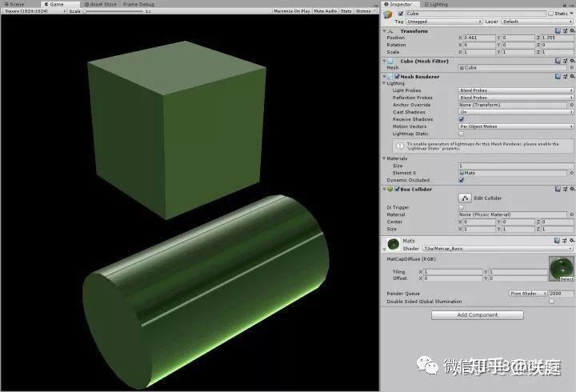Open the Reflection Probes dropdown
This screenshot has width=576, height=392.
516,98
